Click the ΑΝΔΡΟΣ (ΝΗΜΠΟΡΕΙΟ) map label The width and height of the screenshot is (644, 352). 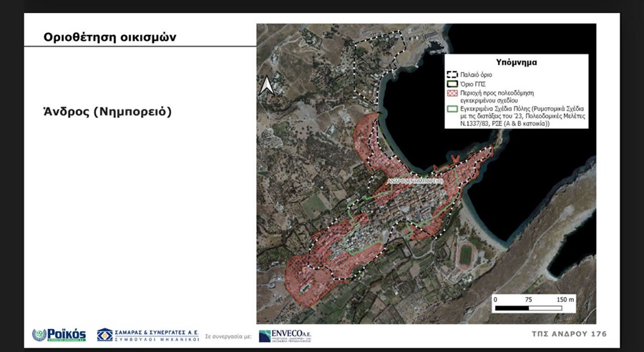[416, 181]
